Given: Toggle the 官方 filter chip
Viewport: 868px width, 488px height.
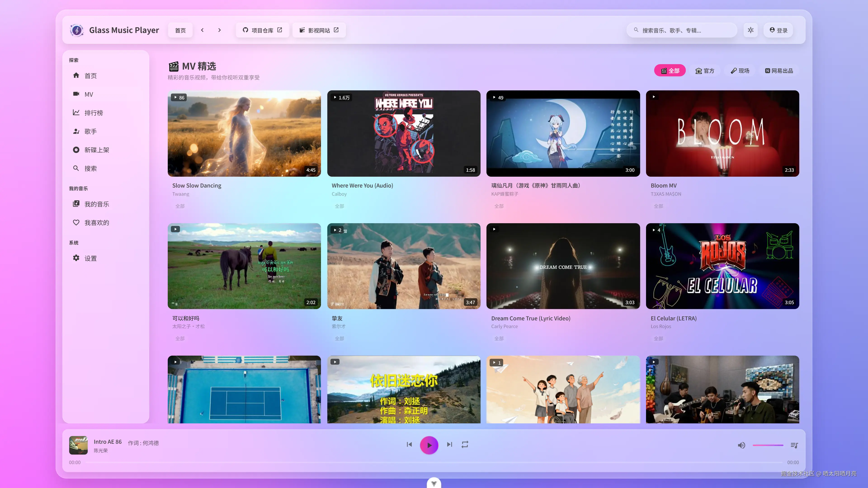Looking at the screenshot, I should click(705, 70).
